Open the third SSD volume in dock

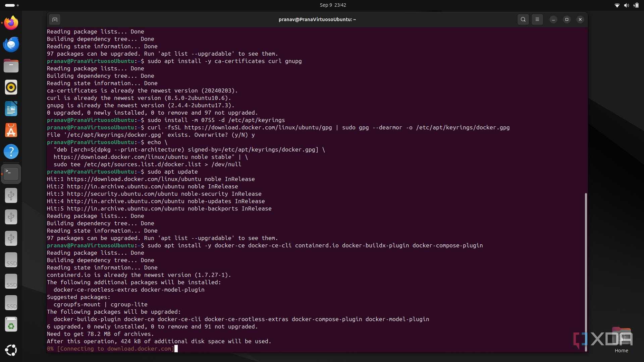[11, 303]
